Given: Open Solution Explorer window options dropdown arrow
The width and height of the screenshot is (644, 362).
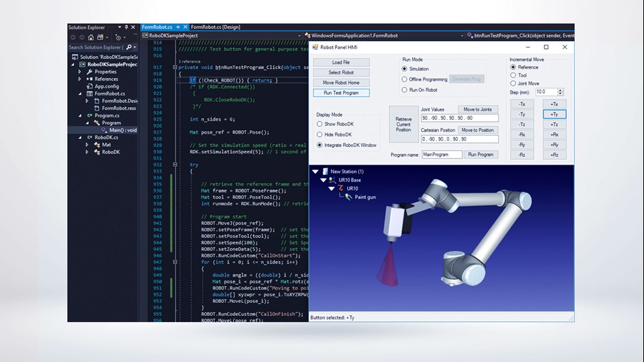Looking at the screenshot, I should tap(119, 27).
